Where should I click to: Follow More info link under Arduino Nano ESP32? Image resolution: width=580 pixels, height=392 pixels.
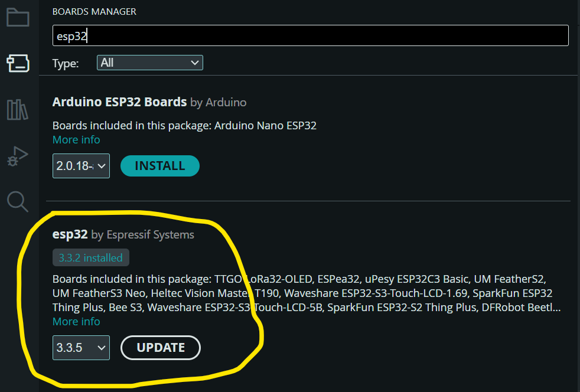pos(76,140)
